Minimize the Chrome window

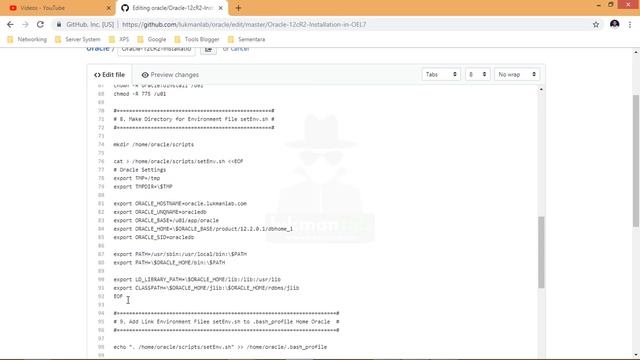[598, 5]
